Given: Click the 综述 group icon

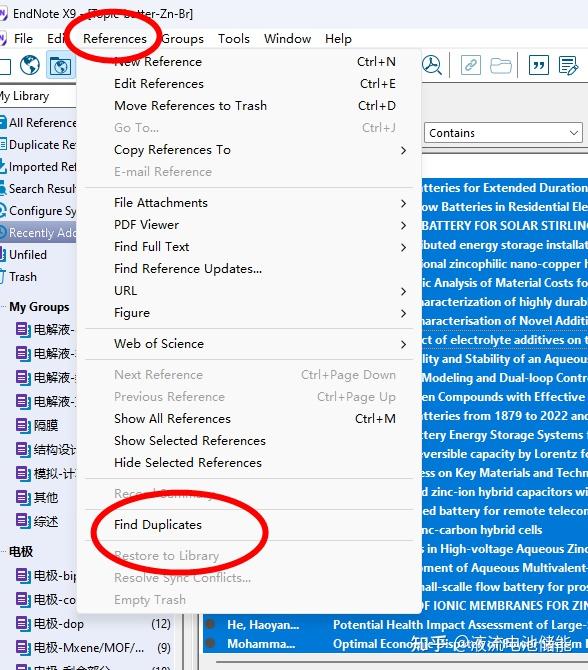Looking at the screenshot, I should pos(23,521).
